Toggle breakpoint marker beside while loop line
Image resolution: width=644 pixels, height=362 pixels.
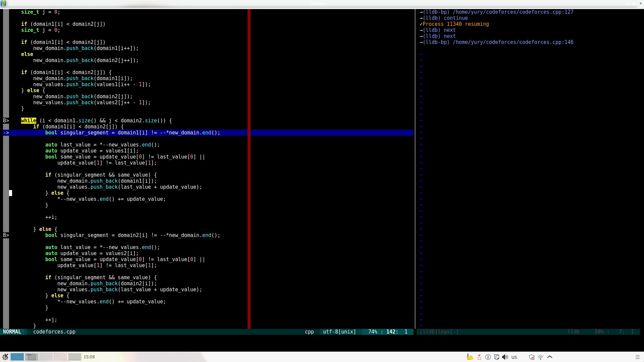(x=6, y=121)
